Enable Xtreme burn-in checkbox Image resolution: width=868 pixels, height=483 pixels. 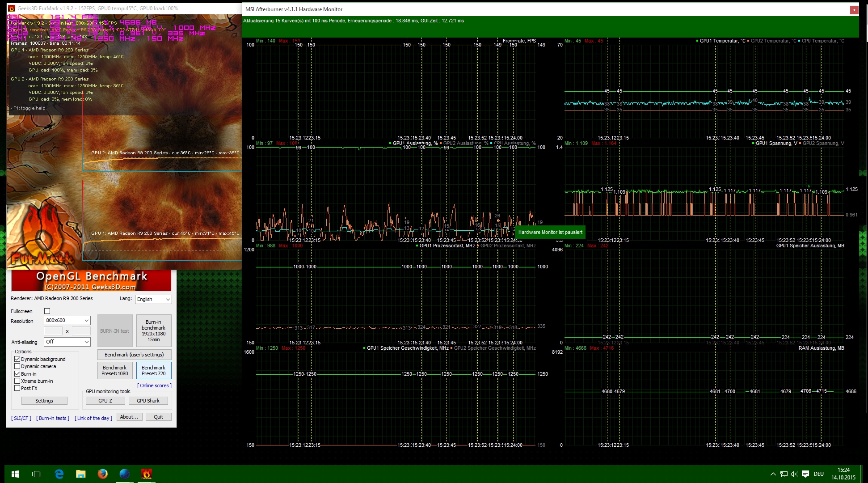pyautogui.click(x=17, y=381)
